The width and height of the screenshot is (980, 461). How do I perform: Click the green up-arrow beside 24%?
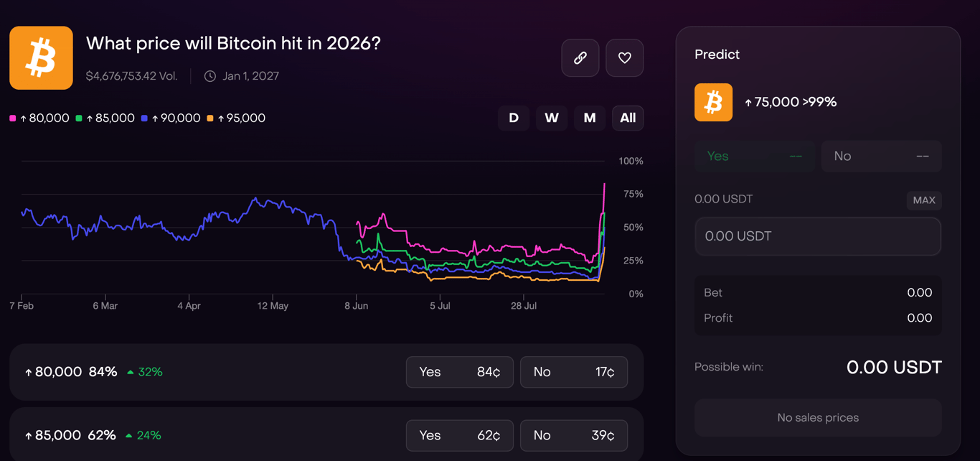(128, 435)
